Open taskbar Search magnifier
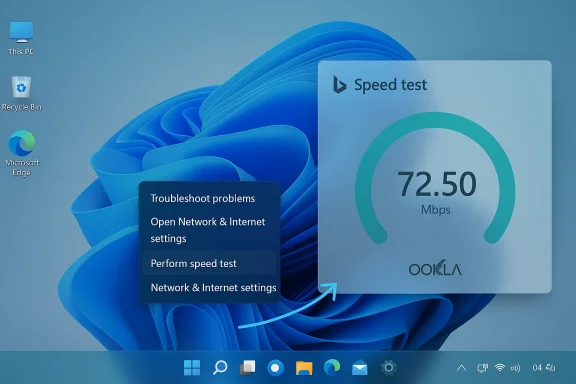576x384 pixels. (x=220, y=367)
